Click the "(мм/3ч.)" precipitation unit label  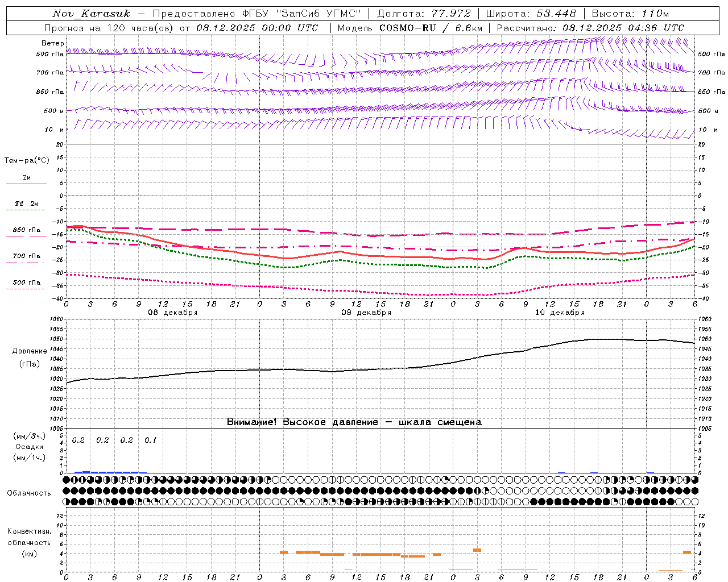[30, 436]
